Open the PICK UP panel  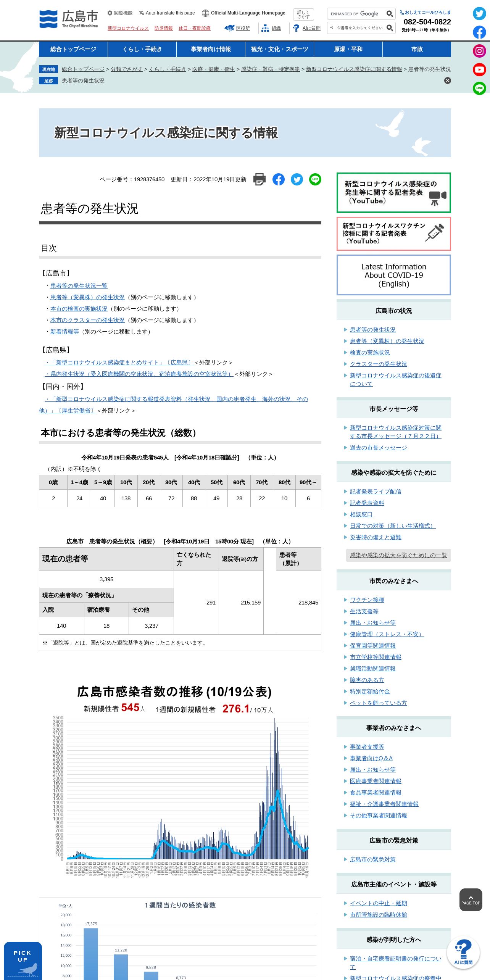click(23, 961)
